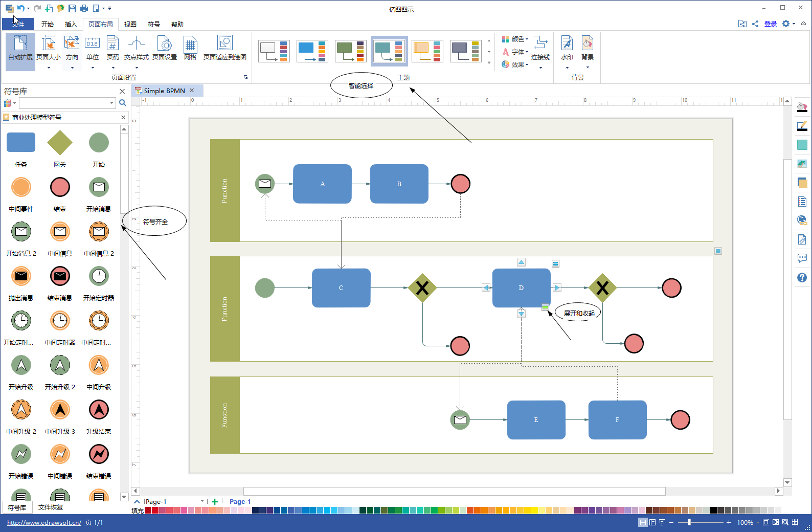The image size is (812, 532).
Task: Select the first white theme thumbnail
Action: [x=274, y=51]
